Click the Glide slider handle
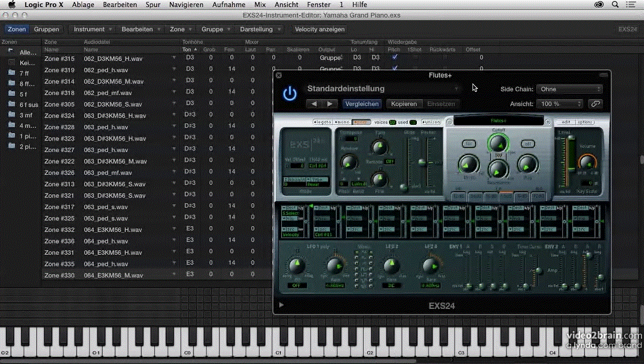Viewport: 644px width, 364px height. (404, 188)
